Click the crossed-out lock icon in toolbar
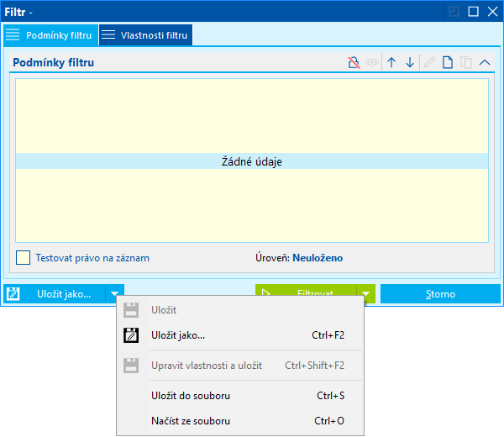The height and width of the screenshot is (437, 504). point(354,62)
